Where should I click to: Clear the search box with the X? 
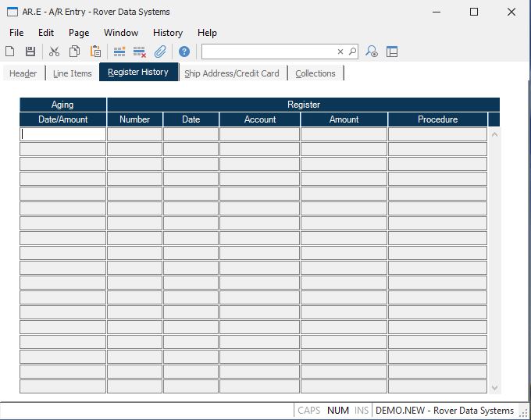(x=340, y=52)
